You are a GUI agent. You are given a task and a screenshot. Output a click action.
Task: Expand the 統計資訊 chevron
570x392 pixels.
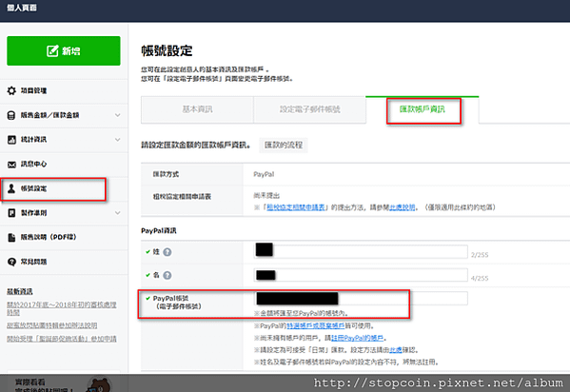point(117,140)
